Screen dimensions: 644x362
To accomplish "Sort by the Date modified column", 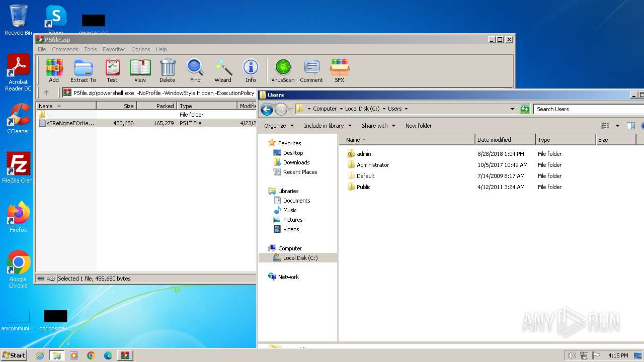I will [505, 140].
